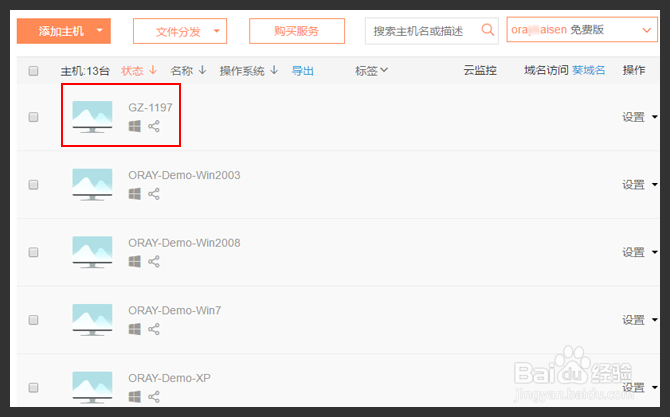Check the ORAY-Demo-Win2003 row checkbox
Screen dimensions: 670x417
click(x=33, y=185)
